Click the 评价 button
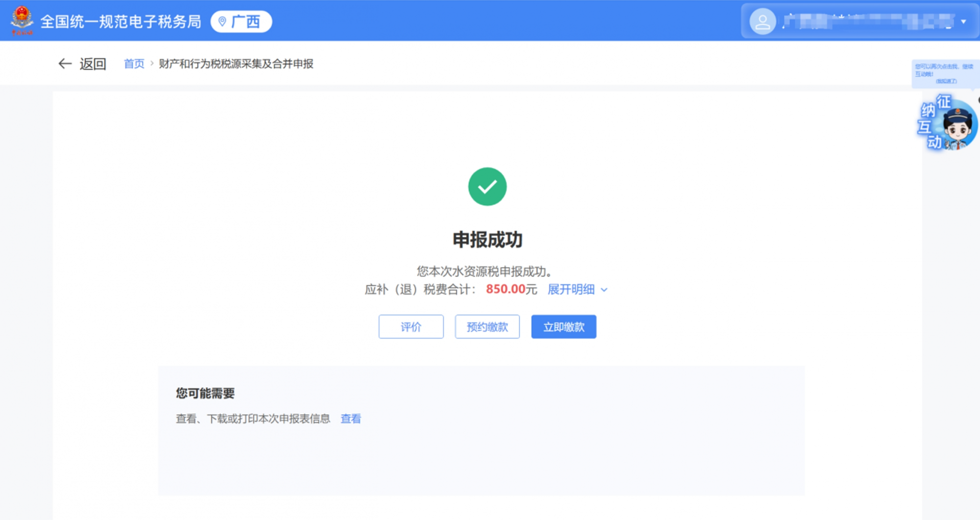Viewport: 980px width, 520px height. click(x=411, y=327)
